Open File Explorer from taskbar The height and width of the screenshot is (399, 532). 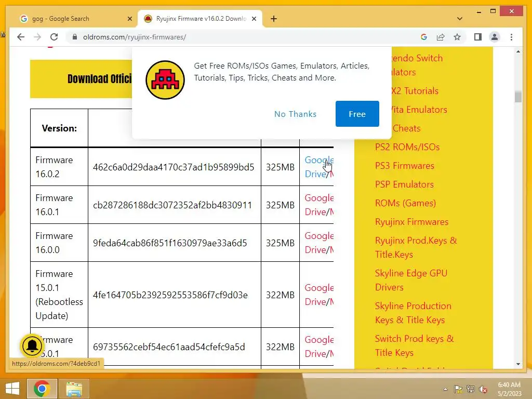pos(74,389)
